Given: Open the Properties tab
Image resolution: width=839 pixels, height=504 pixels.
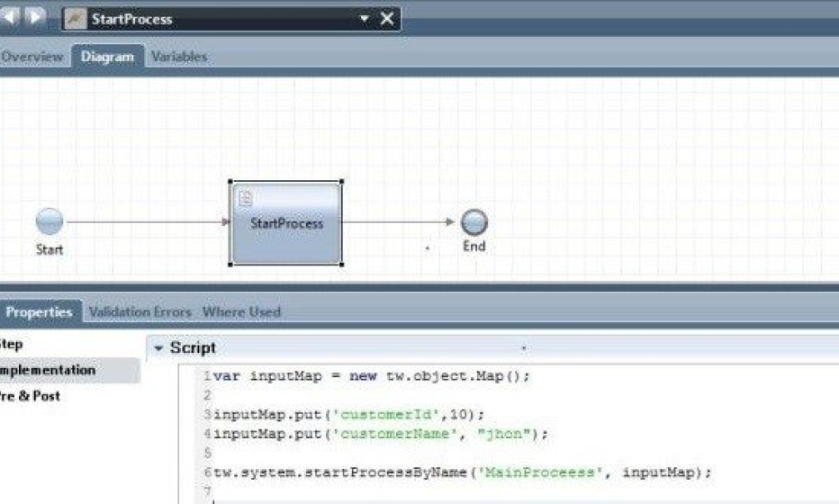Looking at the screenshot, I should [40, 312].
